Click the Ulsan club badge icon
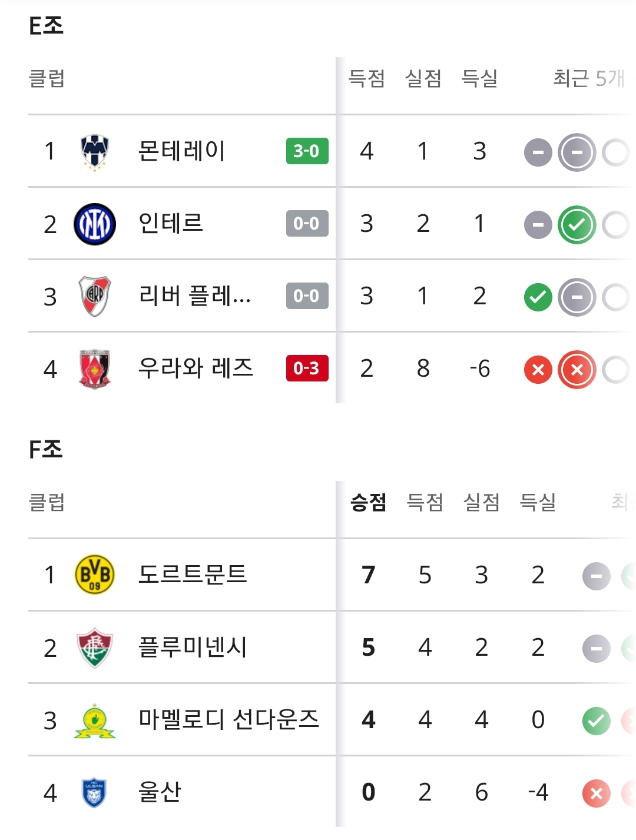 (95, 792)
